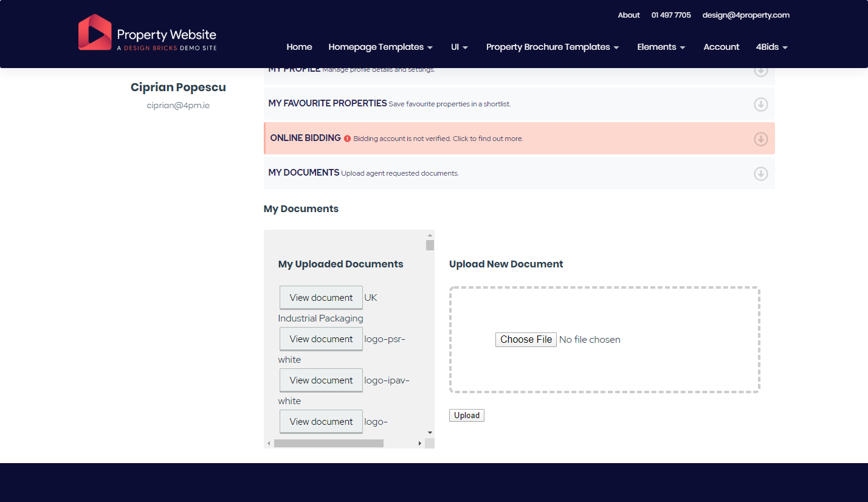Screen dimensions: 868x502
Task: Click the Choose File button
Action: 526,340
